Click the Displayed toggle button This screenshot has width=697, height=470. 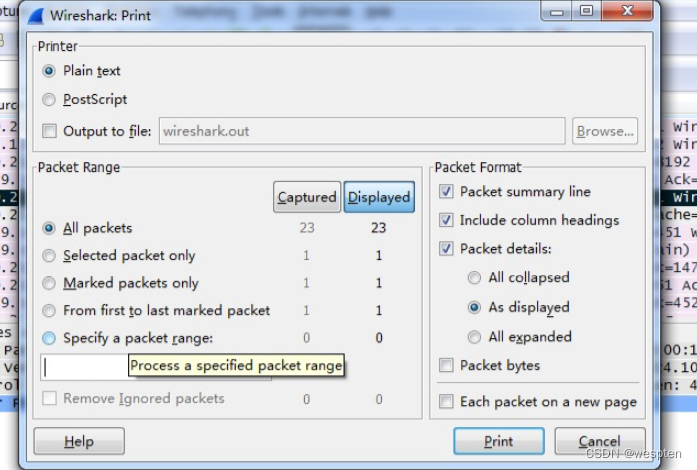(379, 197)
